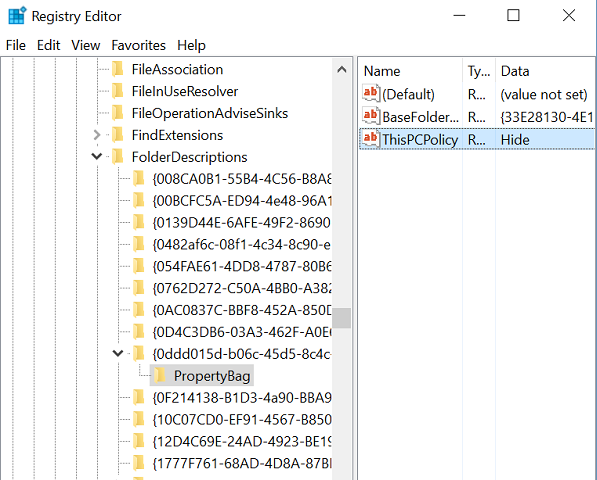Select the FileAssociation folder icon
This screenshot has height=480, width=597.
(118, 69)
